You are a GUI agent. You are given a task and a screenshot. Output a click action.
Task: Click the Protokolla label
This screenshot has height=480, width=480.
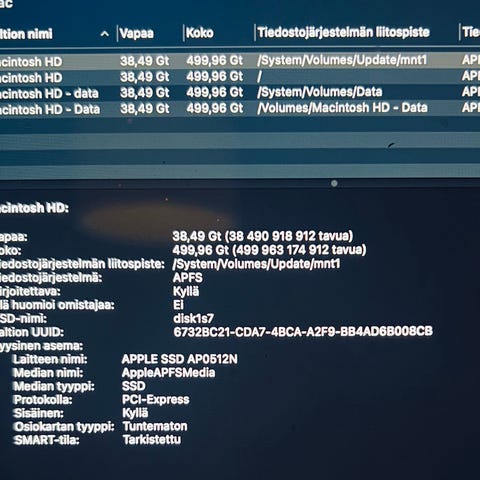pos(43,400)
